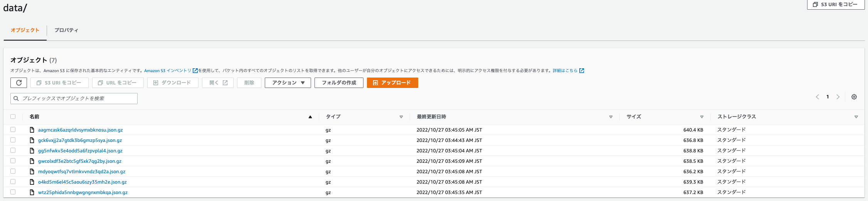Viewport: 868px width, 201px height.
Task: Check the box for aagmcask6azqrldvsymxbknosu.json.gz
Action: pos(13,130)
